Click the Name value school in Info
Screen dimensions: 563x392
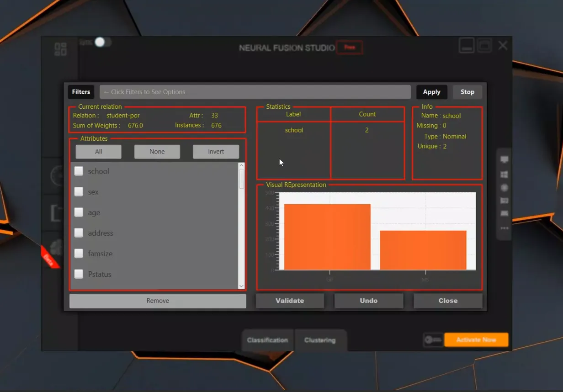[451, 116]
